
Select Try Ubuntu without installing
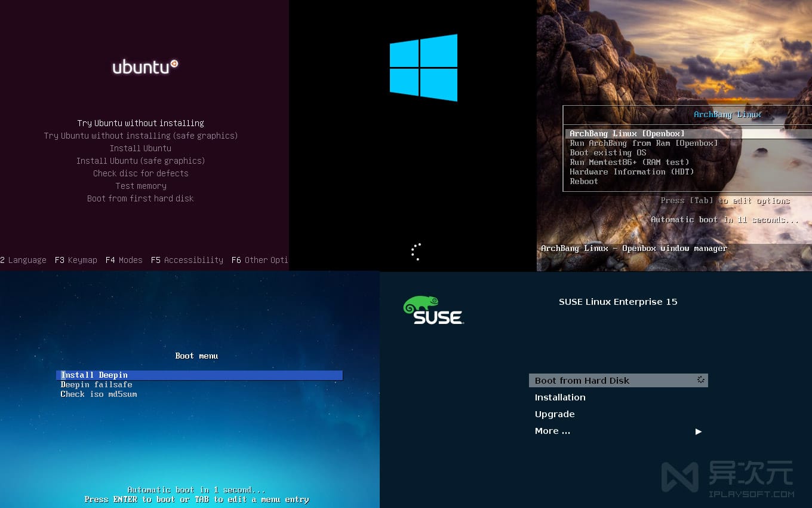[140, 123]
